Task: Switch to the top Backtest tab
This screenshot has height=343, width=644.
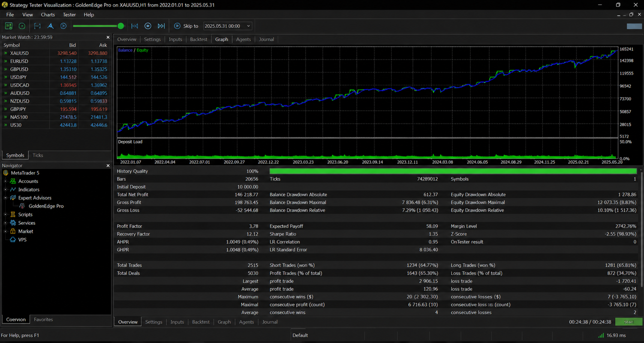Action: pyautogui.click(x=198, y=39)
